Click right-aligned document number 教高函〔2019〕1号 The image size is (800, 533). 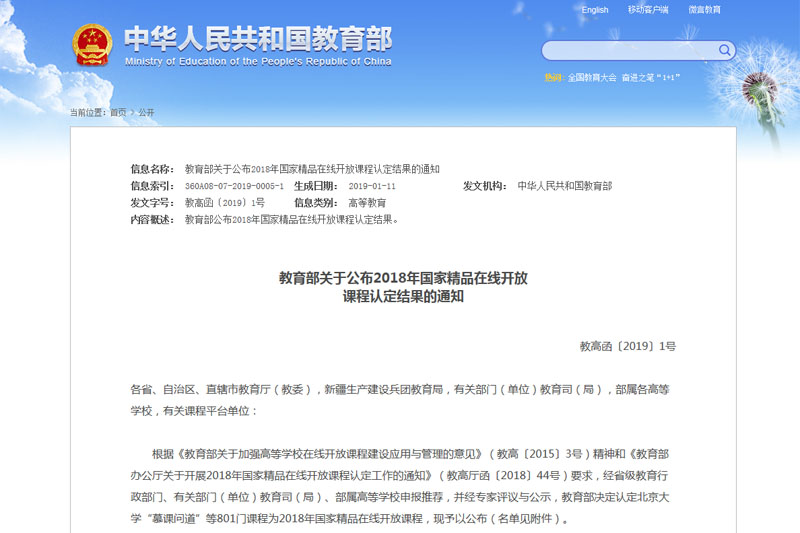627,346
